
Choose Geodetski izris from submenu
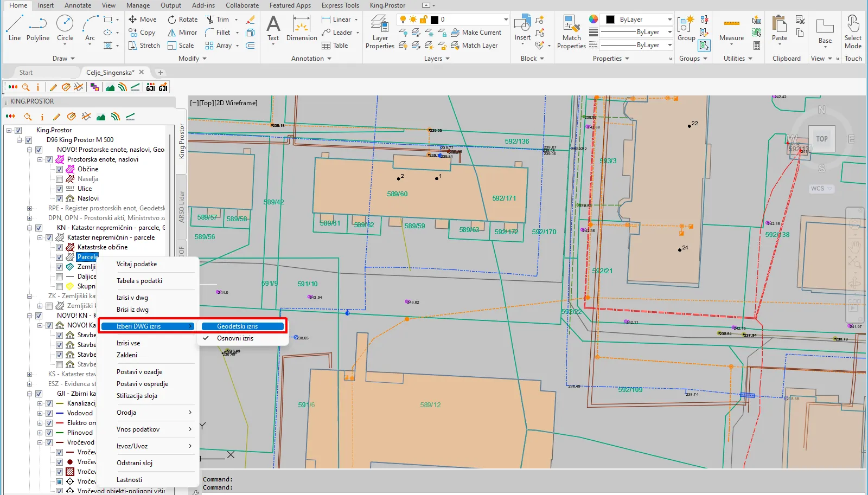coord(242,326)
